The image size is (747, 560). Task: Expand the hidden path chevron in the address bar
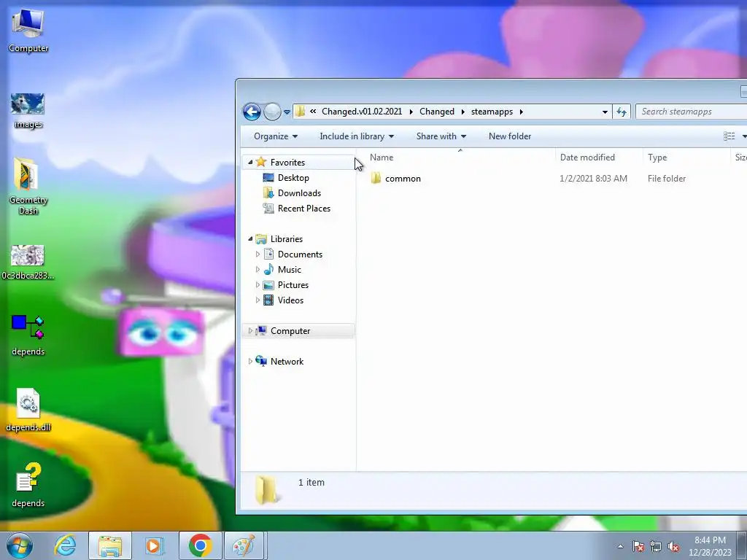click(313, 112)
